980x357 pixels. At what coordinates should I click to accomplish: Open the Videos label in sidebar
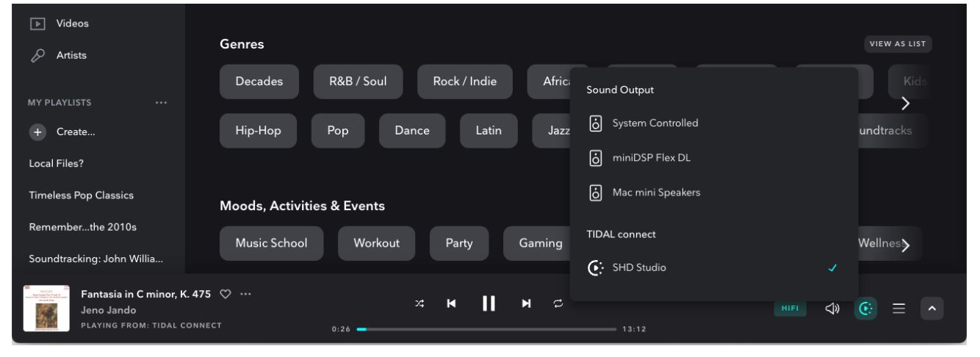pyautogui.click(x=72, y=24)
